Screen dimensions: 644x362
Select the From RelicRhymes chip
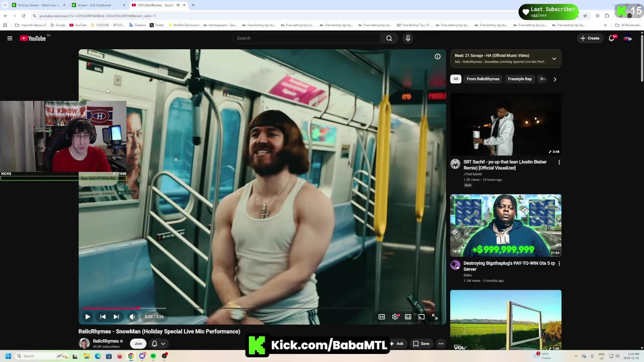point(483,79)
